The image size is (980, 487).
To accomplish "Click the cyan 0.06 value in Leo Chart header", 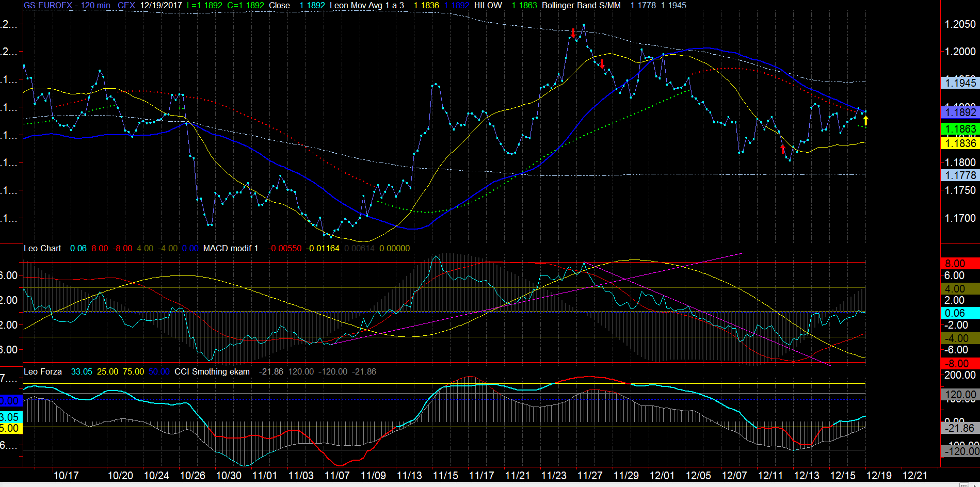I will point(78,248).
